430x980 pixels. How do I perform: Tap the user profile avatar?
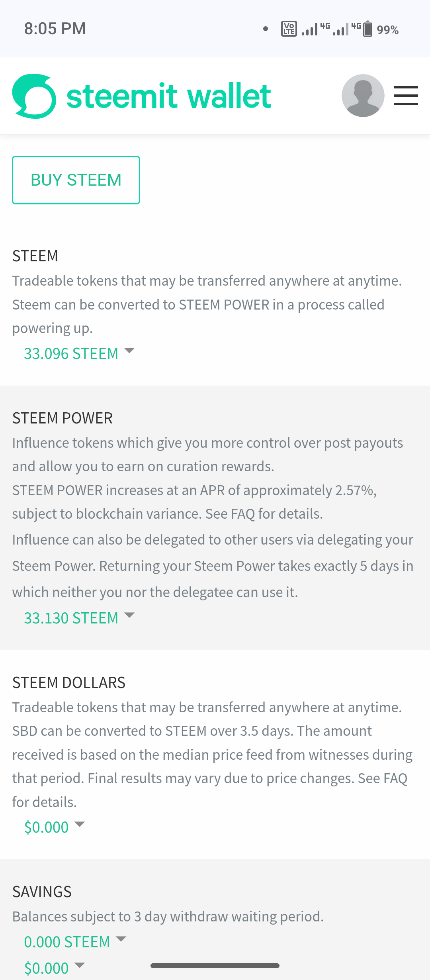click(x=363, y=96)
